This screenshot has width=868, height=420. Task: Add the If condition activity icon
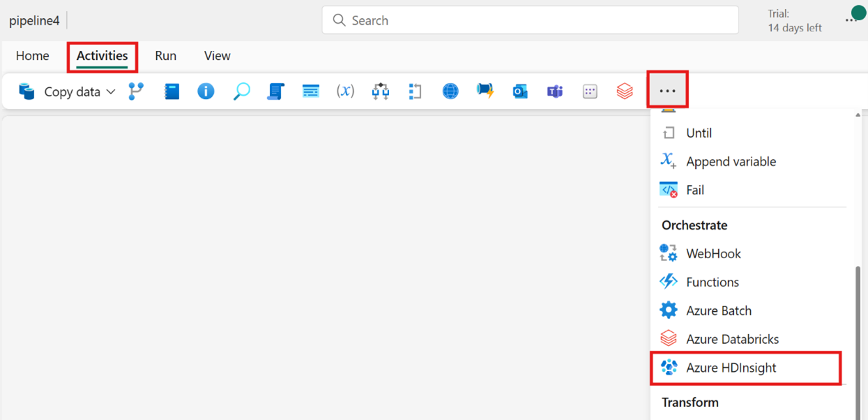tap(380, 91)
